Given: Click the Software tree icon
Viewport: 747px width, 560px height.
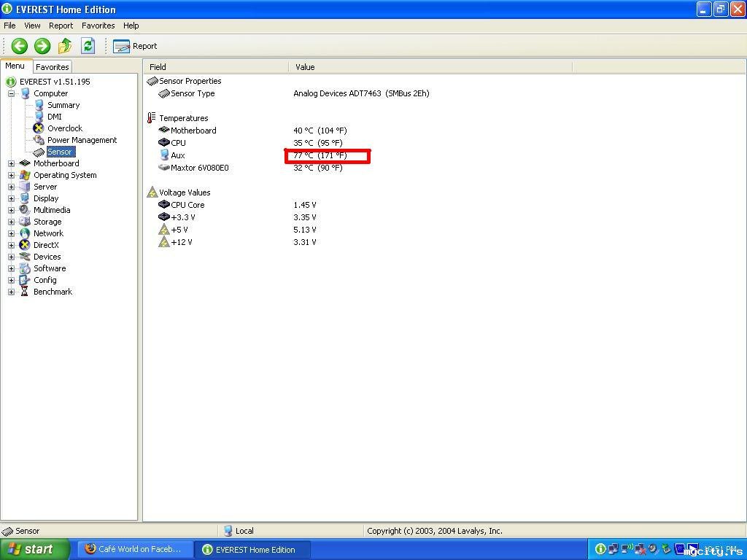Looking at the screenshot, I should [25, 268].
